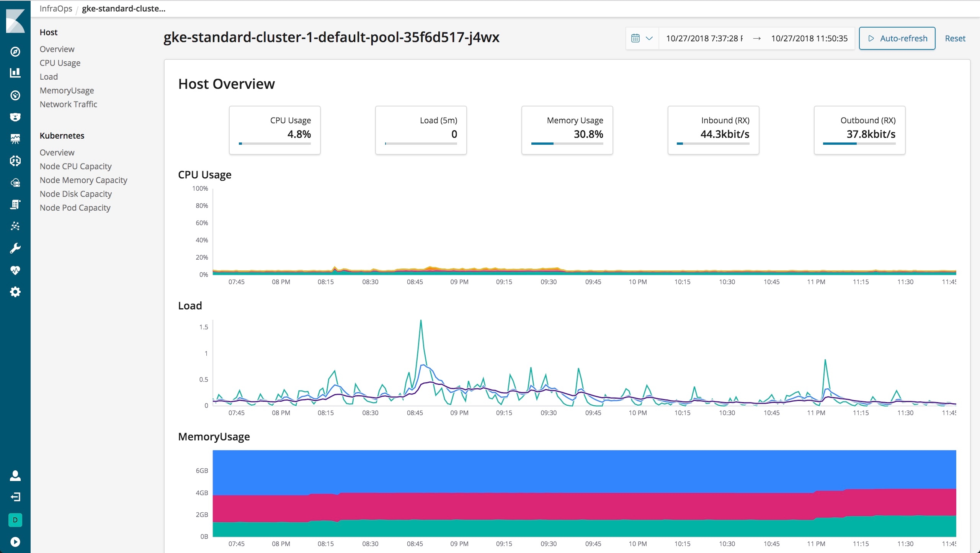This screenshot has width=980, height=553.
Task: Open Canvas easel icon
Action: (15, 139)
